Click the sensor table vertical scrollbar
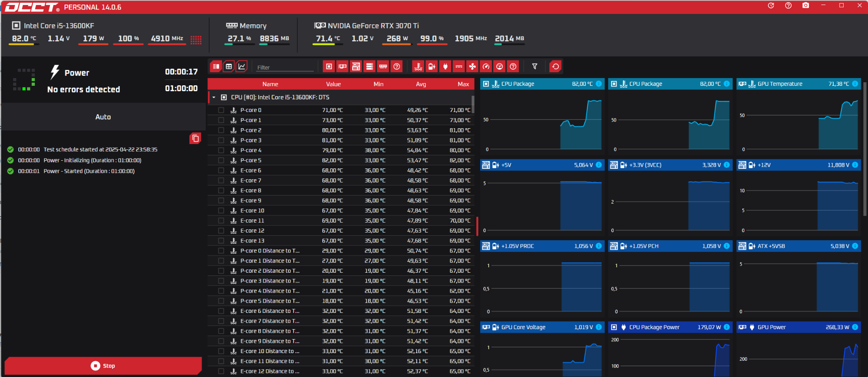 pyautogui.click(x=473, y=104)
